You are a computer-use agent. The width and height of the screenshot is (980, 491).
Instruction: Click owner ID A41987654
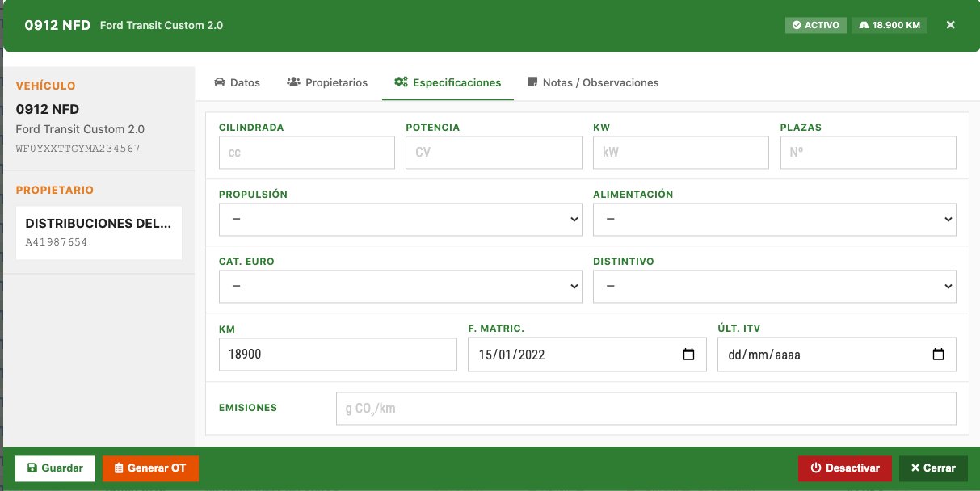(x=57, y=242)
